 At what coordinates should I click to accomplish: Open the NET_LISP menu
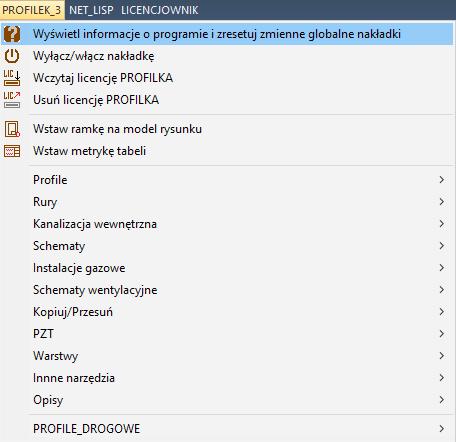[x=91, y=10]
